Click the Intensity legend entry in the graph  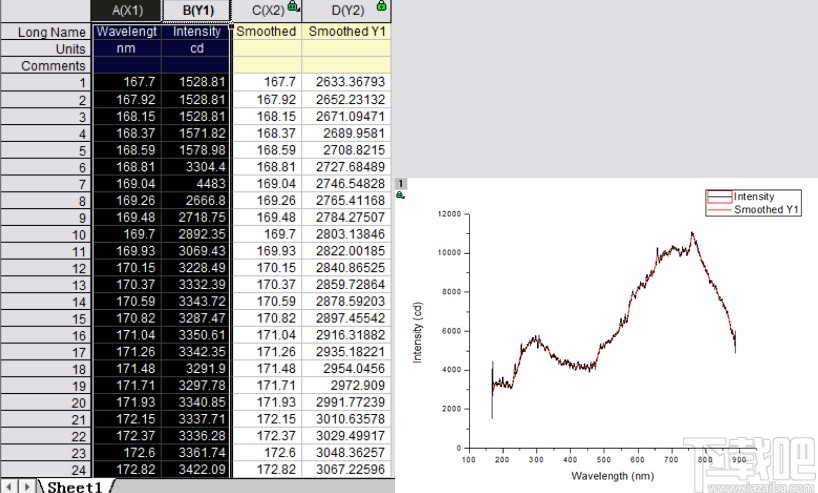pyautogui.click(x=754, y=196)
